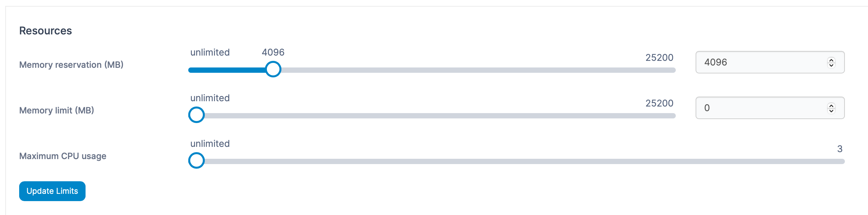Increase the Memory reservation value with up arrow
The height and width of the screenshot is (215, 868).
pyautogui.click(x=831, y=60)
